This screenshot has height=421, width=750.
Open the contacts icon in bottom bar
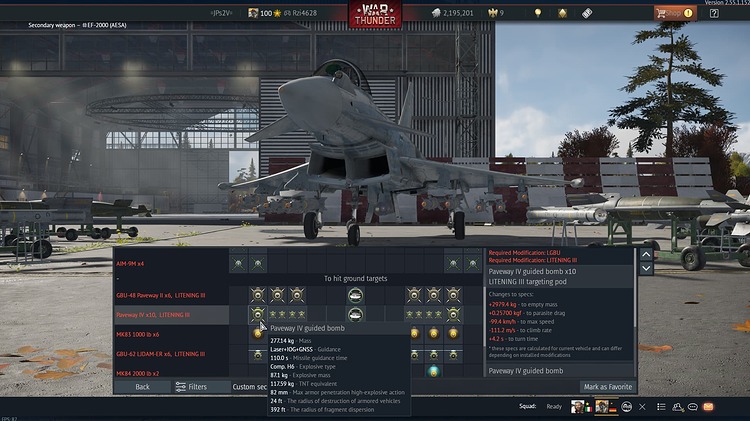(677, 407)
